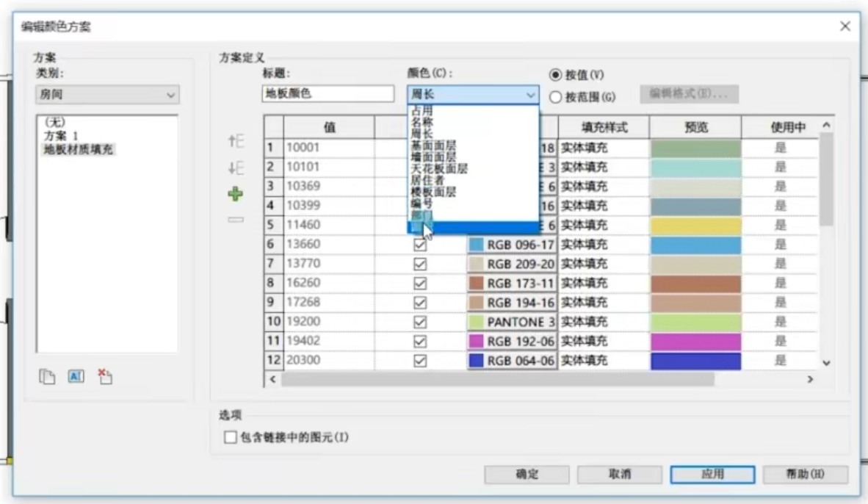This screenshot has height=504, width=868.
Task: Click the value cell 10001
Action: (330, 148)
